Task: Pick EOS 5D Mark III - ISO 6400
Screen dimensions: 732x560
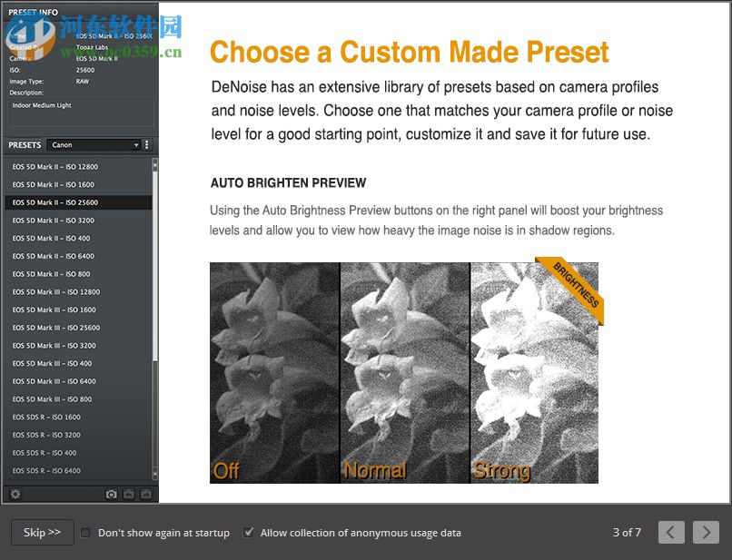Action: point(78,381)
